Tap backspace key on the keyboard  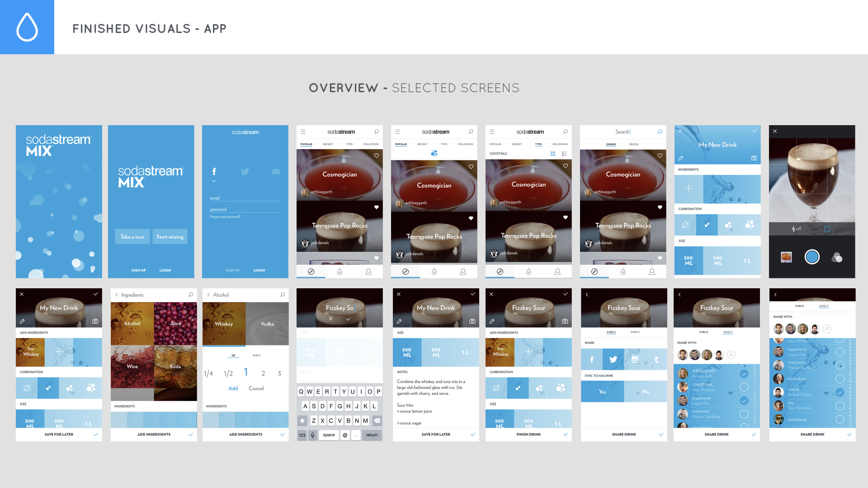(x=377, y=420)
